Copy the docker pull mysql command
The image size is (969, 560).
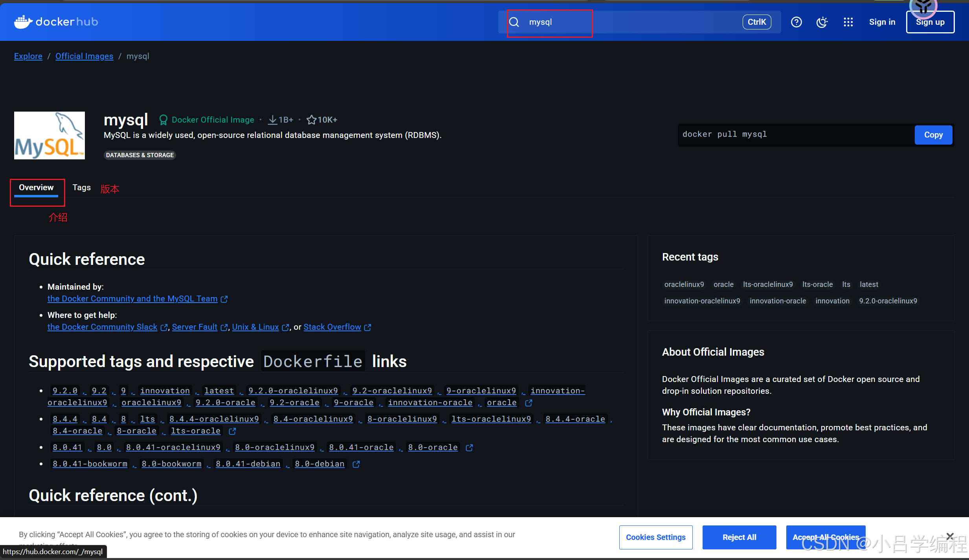(x=933, y=135)
